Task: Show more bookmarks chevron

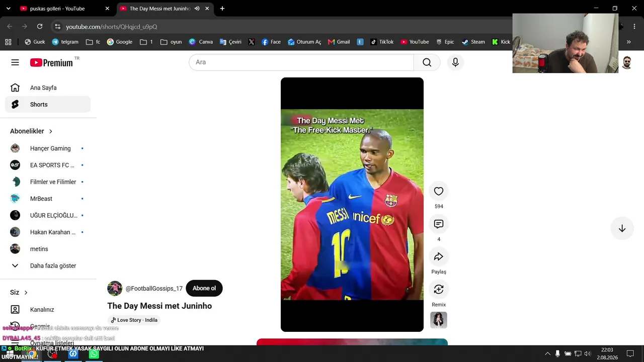Action: coord(628,42)
